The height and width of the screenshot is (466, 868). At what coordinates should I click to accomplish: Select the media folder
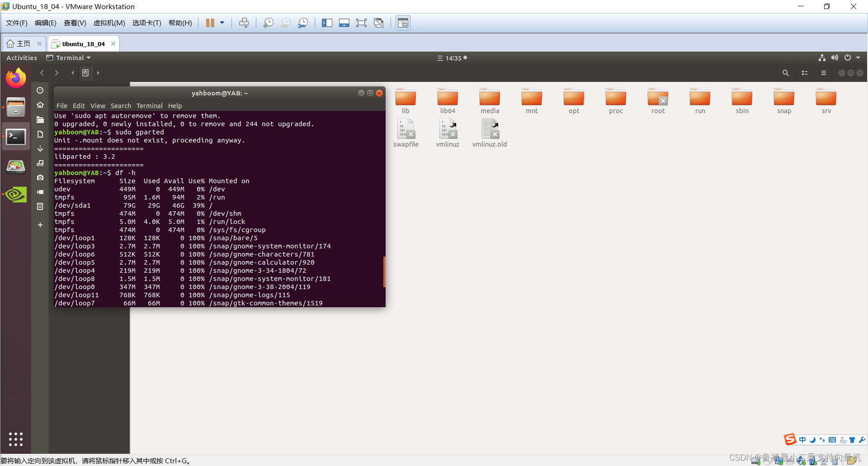(490, 102)
